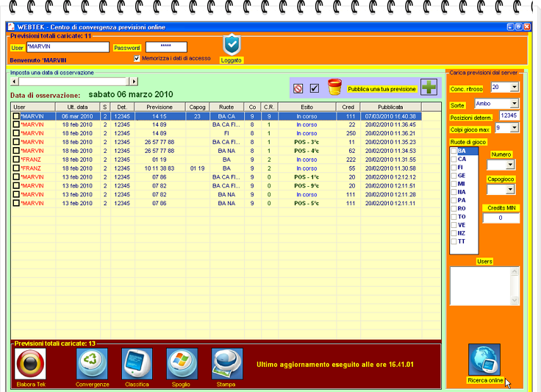The height and width of the screenshot is (392, 541).
Task: Check the BA wheel checkbox
Action: (x=454, y=151)
